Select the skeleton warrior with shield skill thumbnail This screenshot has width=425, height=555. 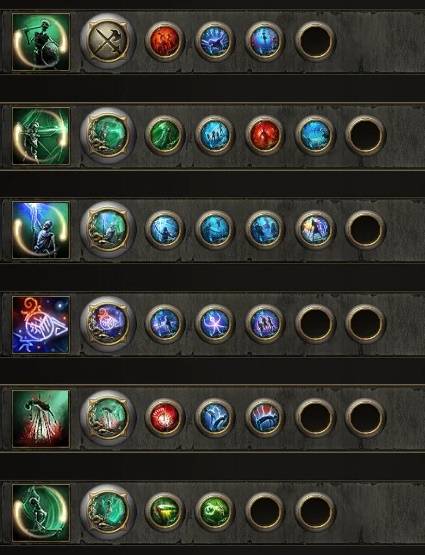[41, 42]
